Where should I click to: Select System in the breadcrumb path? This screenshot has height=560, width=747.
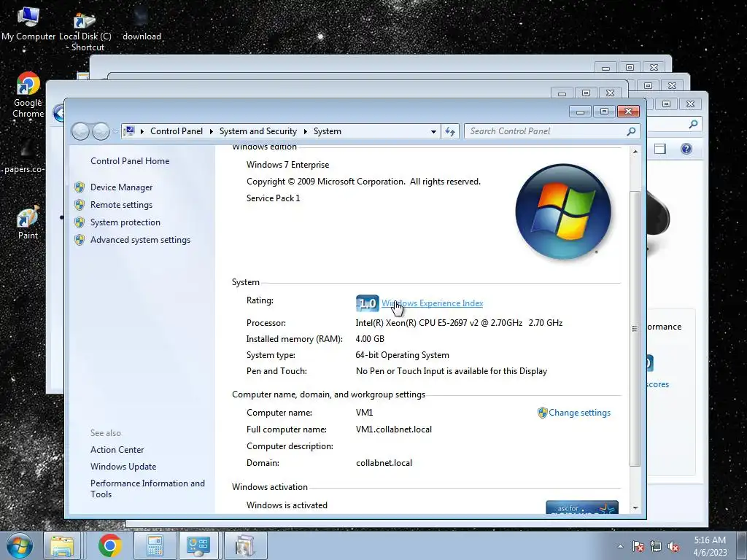click(328, 131)
